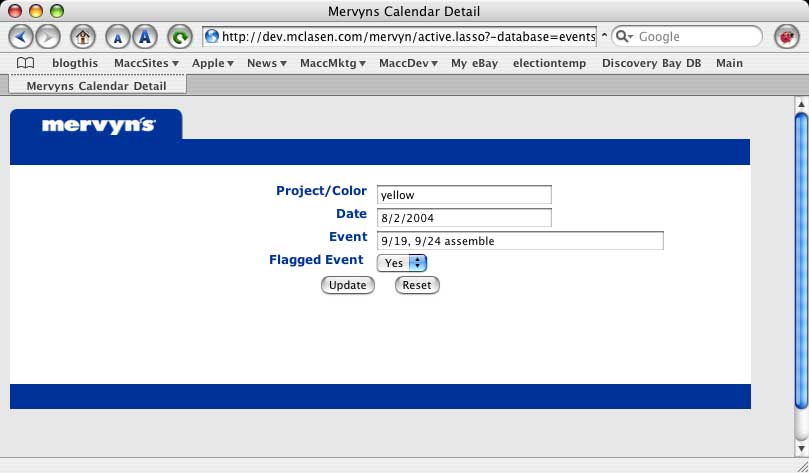Open the Home page icon
This screenshot has height=473, width=809.
pos(83,37)
